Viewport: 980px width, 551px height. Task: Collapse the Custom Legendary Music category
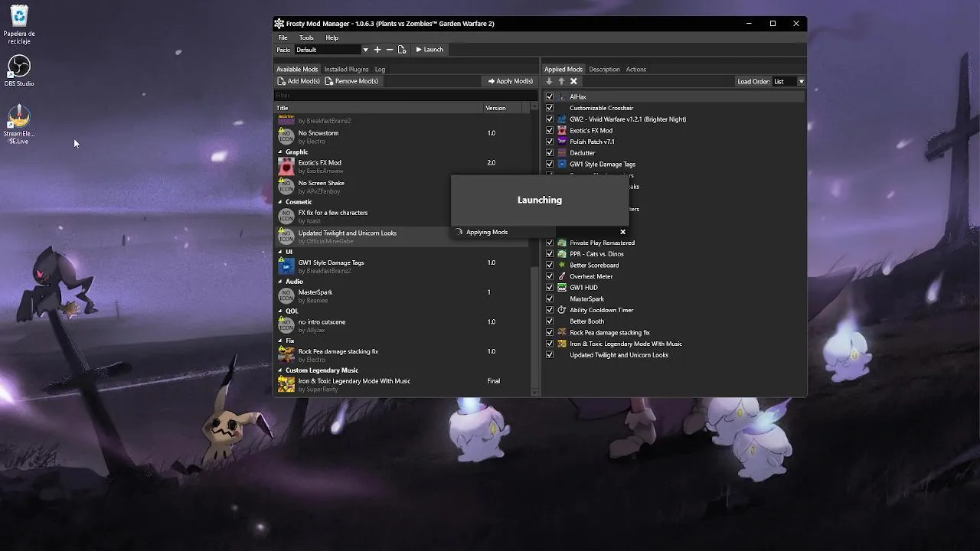[280, 370]
